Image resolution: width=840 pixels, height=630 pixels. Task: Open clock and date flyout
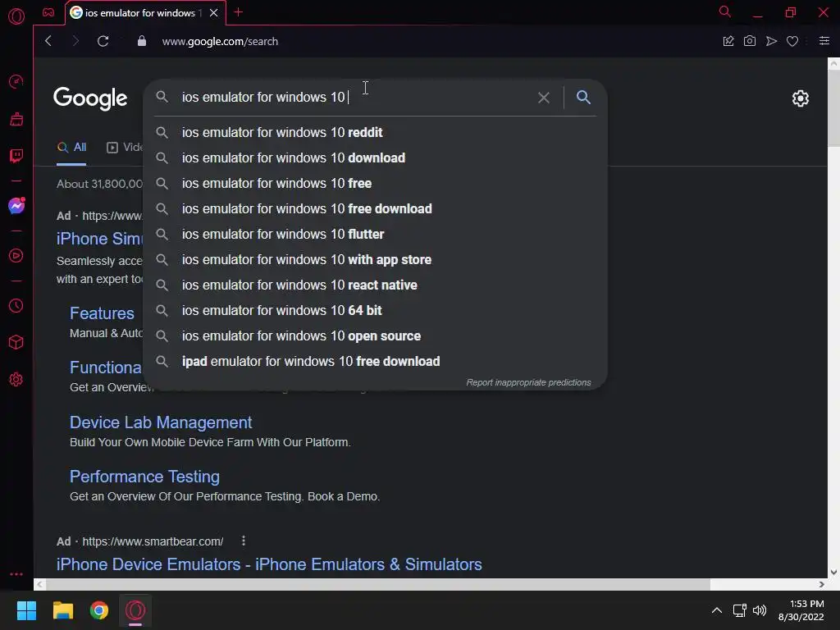pos(801,610)
